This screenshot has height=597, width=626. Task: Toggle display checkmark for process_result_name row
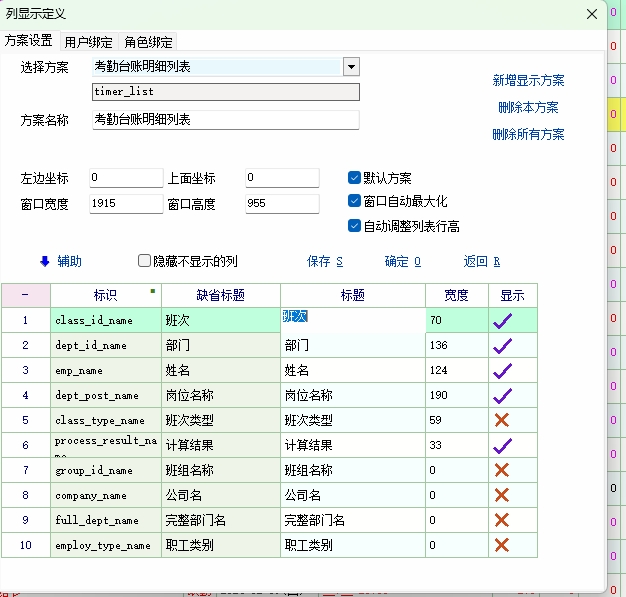tap(502, 445)
